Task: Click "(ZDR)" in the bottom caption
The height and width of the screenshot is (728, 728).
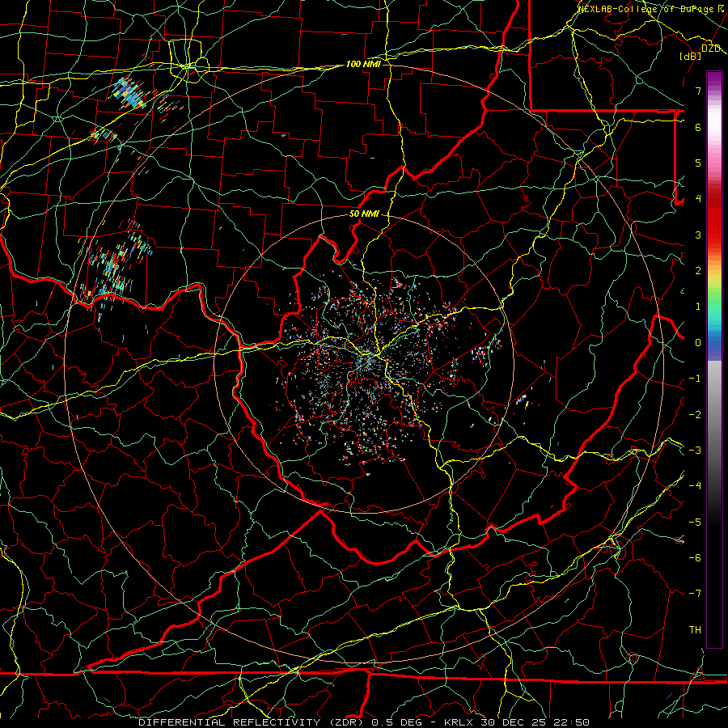Action: [x=346, y=722]
